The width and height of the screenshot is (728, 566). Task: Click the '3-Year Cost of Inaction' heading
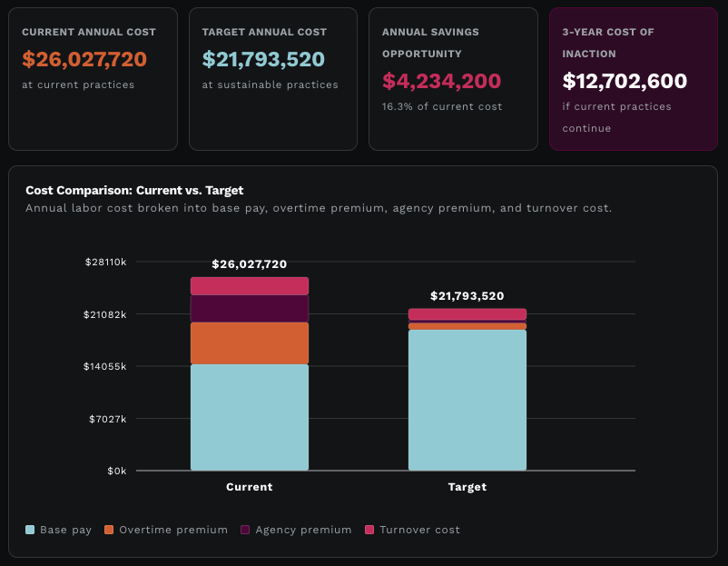(608, 43)
